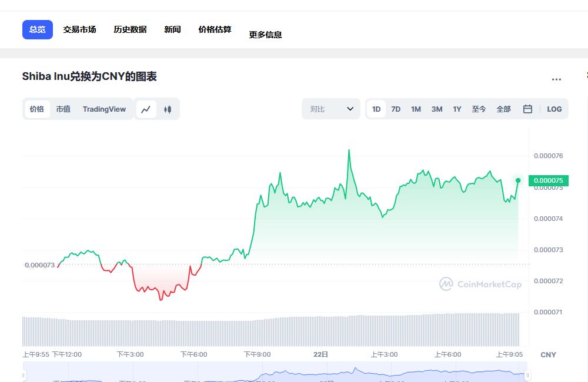Click the green 0.000075 price label
The width and height of the screenshot is (588, 382).
[x=548, y=180]
